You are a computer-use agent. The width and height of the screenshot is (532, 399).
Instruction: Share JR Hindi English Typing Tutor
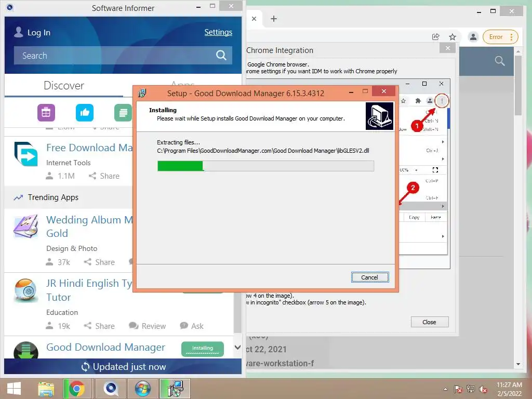[x=99, y=326]
